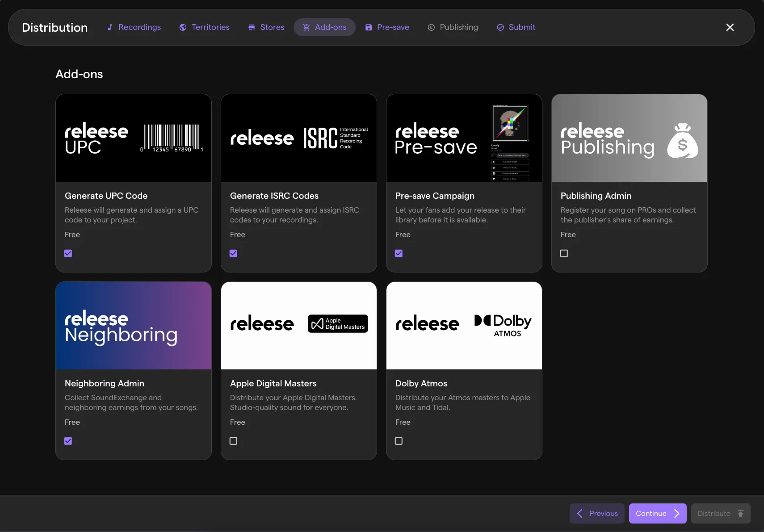Image resolution: width=764 pixels, height=532 pixels.
Task: Jump to the Publishing tab
Action: [453, 27]
